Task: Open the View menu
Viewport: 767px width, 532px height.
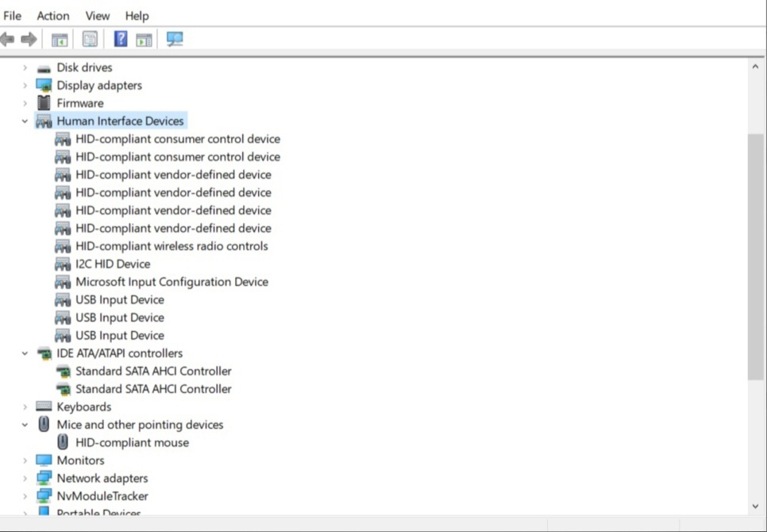Action: point(98,16)
